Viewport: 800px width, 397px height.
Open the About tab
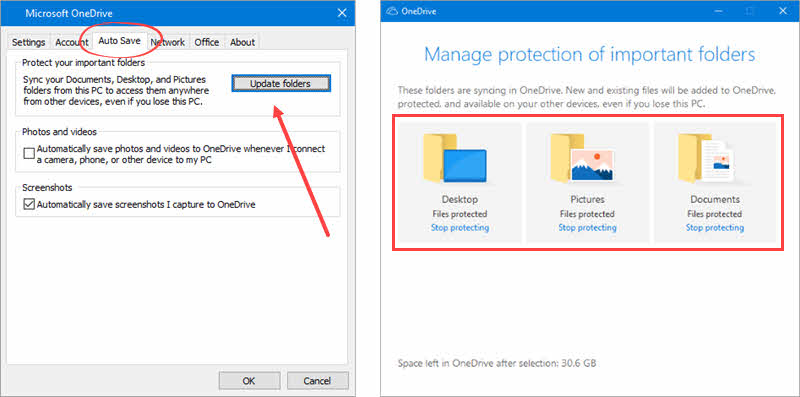point(242,42)
